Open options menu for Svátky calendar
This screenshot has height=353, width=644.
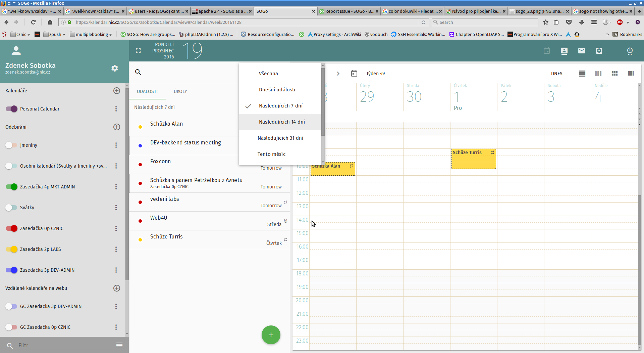pos(116,208)
